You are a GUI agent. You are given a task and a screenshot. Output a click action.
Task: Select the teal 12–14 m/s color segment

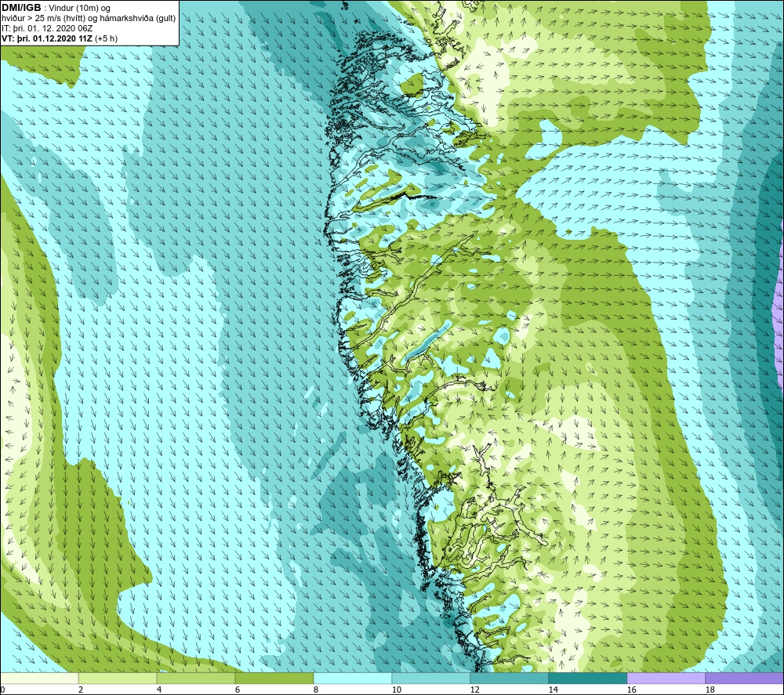point(510,678)
